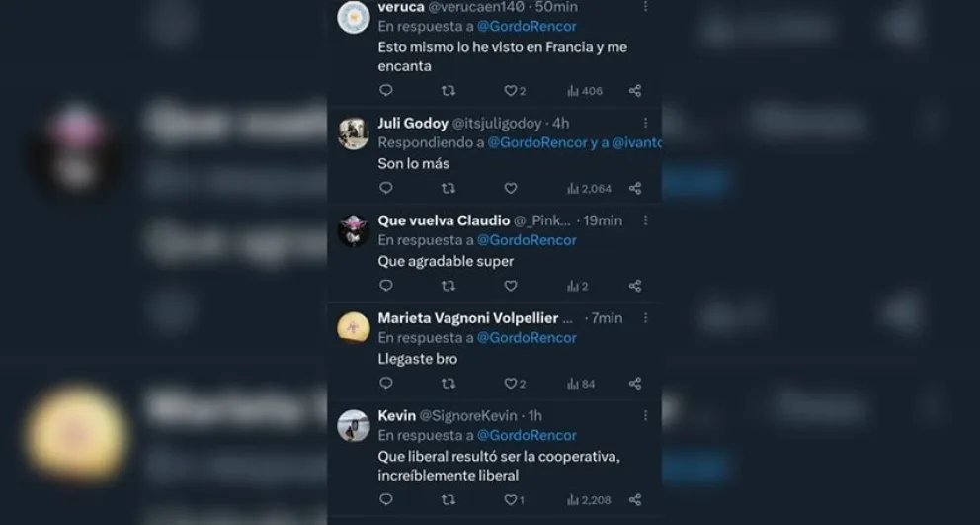Open more options on Juli Godoy's tweet
Viewport: 980px width, 525px height.
(646, 123)
